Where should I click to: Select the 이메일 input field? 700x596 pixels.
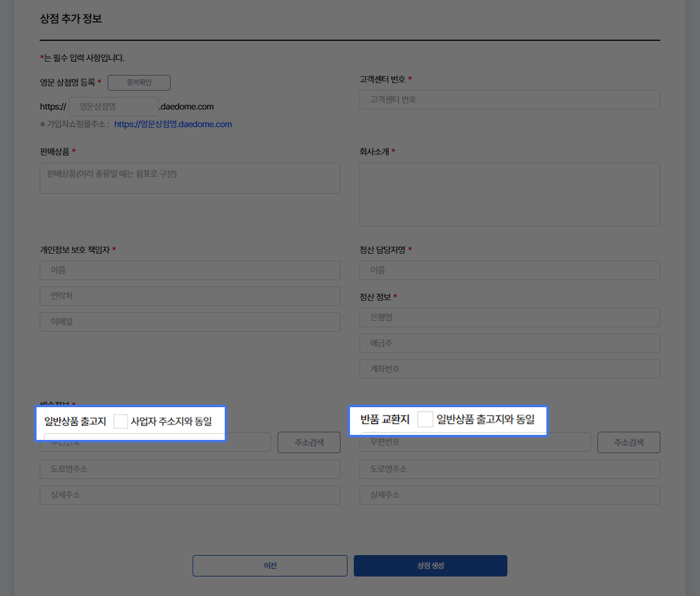point(189,322)
